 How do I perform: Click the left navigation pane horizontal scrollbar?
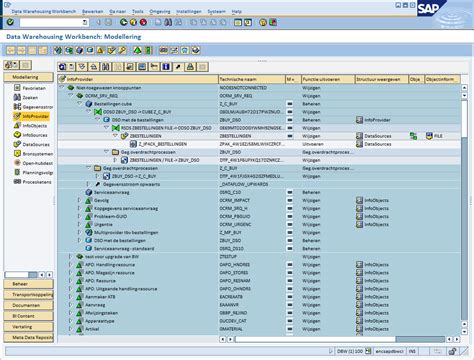(21, 275)
